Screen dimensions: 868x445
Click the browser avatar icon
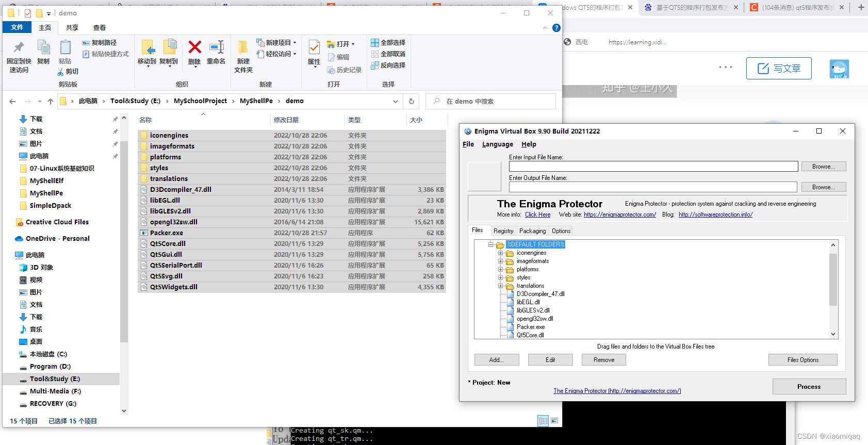839,69
